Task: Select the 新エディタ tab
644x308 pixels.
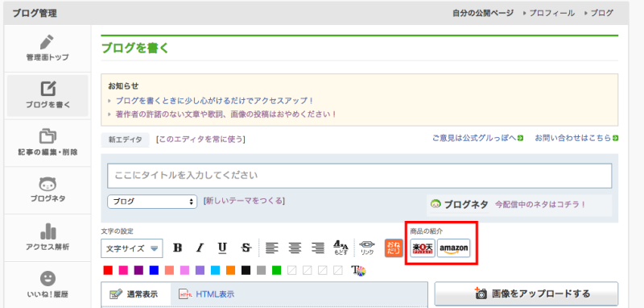Action: click(126, 139)
